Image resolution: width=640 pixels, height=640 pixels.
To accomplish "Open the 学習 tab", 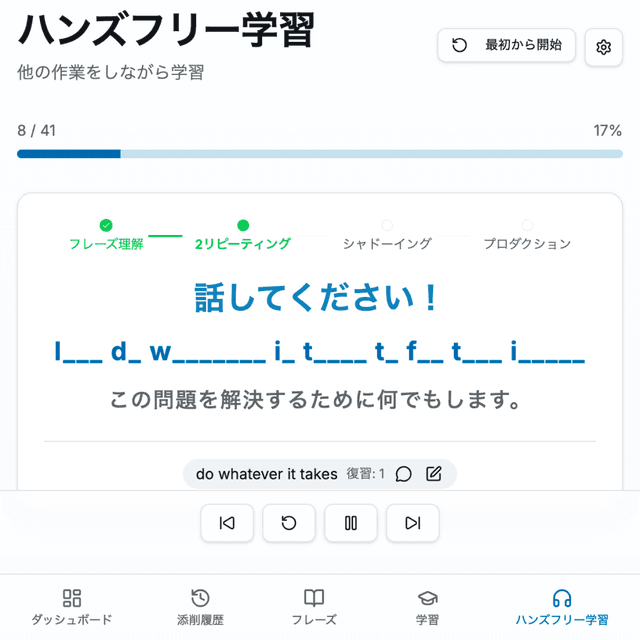I will [x=427, y=607].
